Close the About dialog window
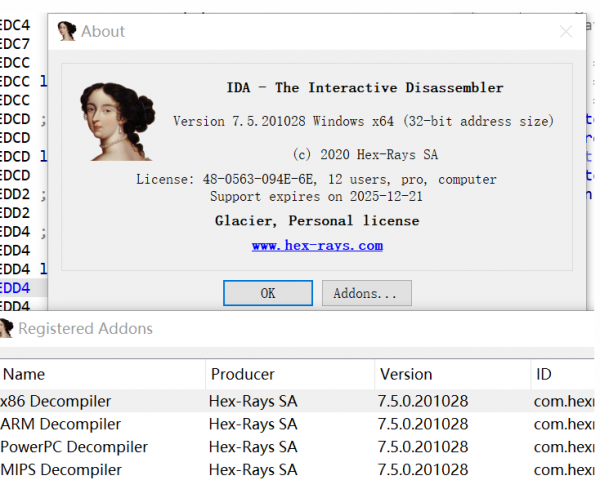 point(566,31)
